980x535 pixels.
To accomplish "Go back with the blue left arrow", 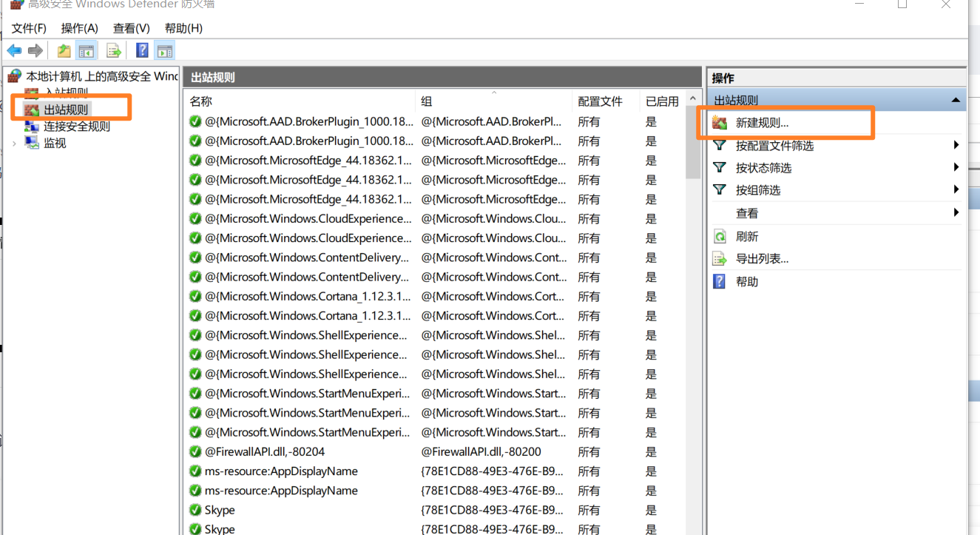I will [14, 50].
